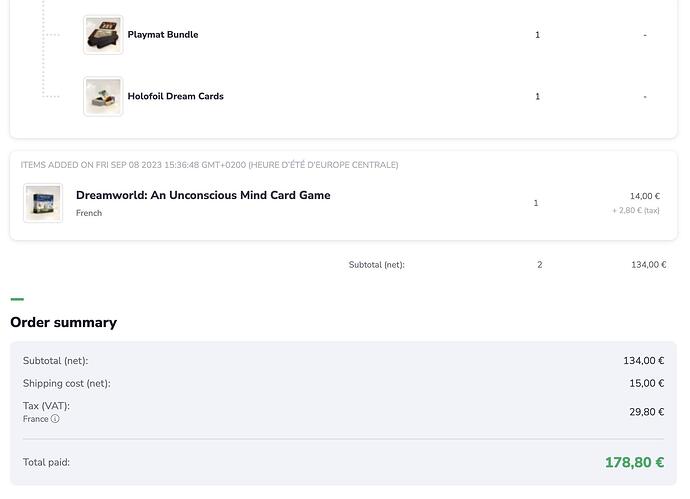Open the Holofoil Dream Cards thumbnail
This screenshot has width=690, height=499.
click(x=103, y=97)
